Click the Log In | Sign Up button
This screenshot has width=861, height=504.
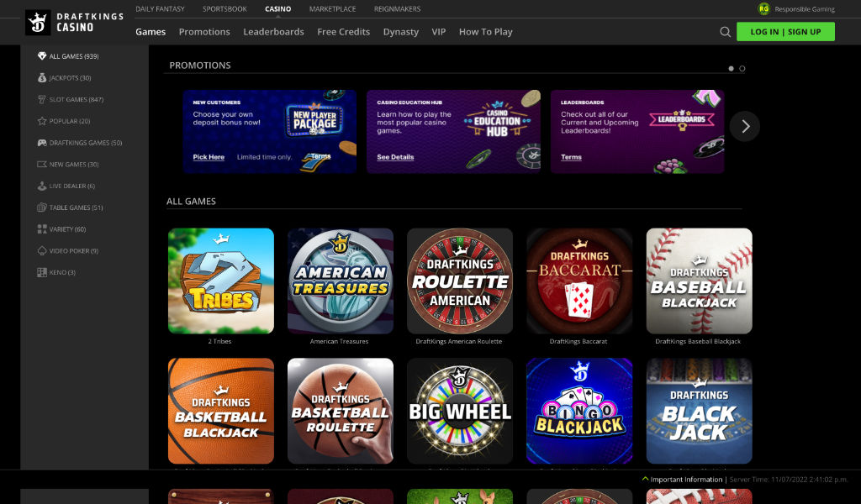(785, 32)
